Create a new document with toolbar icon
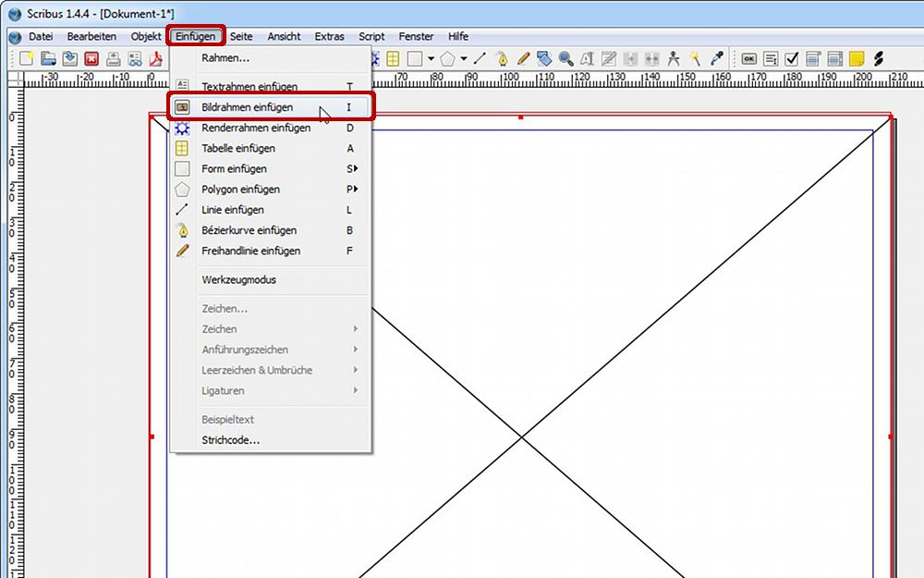This screenshot has width=924, height=578. 27,58
